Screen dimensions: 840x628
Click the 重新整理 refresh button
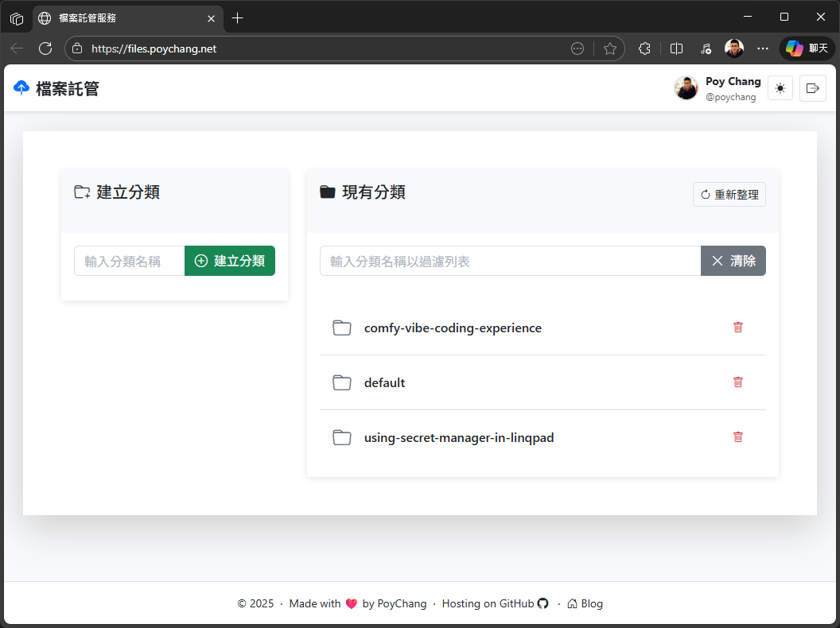[729, 195]
